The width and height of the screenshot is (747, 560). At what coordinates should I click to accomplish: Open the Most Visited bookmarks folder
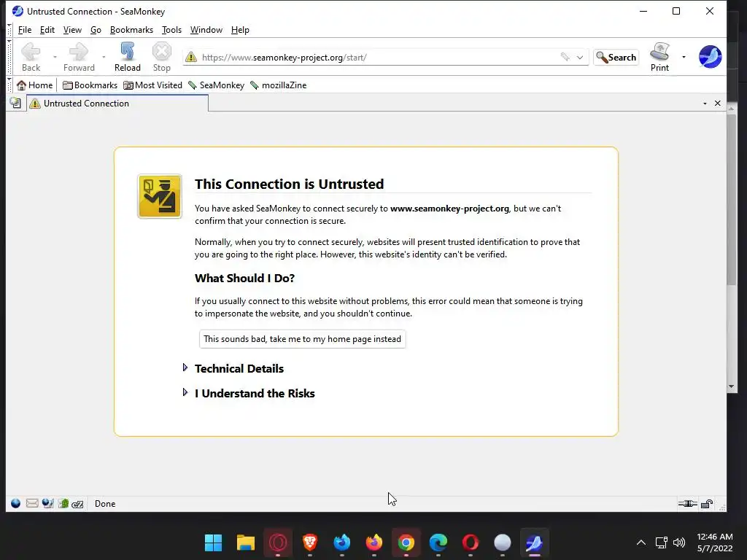point(153,85)
